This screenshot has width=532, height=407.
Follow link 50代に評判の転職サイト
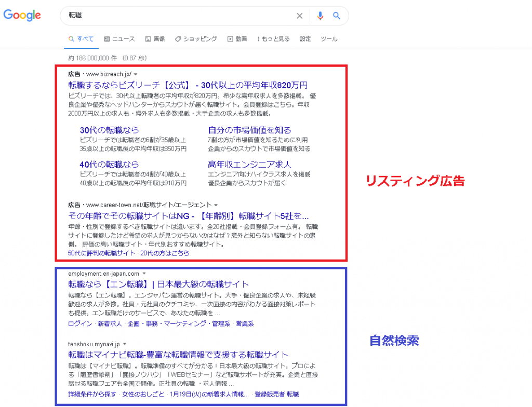[101, 253]
